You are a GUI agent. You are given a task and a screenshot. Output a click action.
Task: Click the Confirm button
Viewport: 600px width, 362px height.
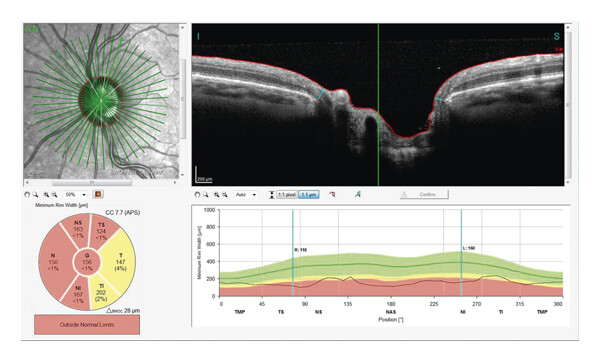click(424, 194)
